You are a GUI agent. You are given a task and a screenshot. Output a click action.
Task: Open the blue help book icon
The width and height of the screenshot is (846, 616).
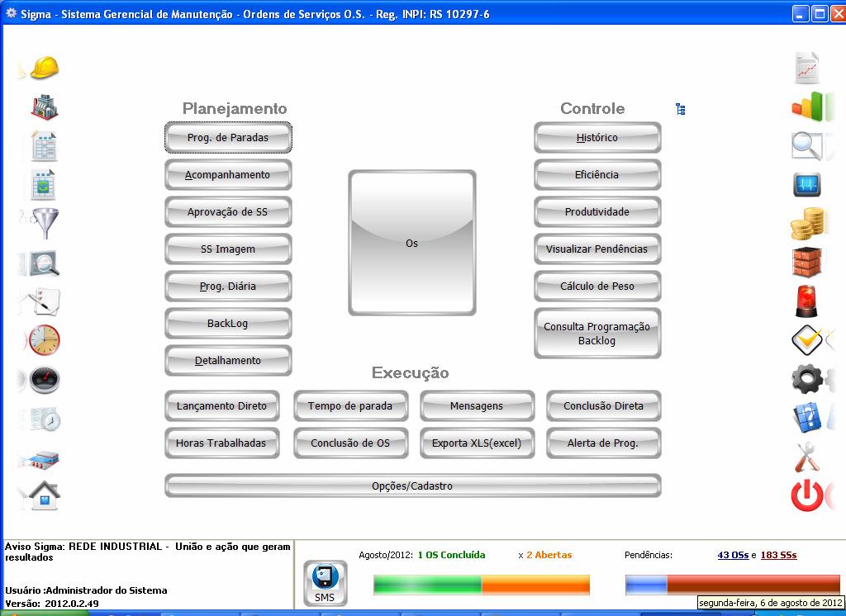[807, 418]
